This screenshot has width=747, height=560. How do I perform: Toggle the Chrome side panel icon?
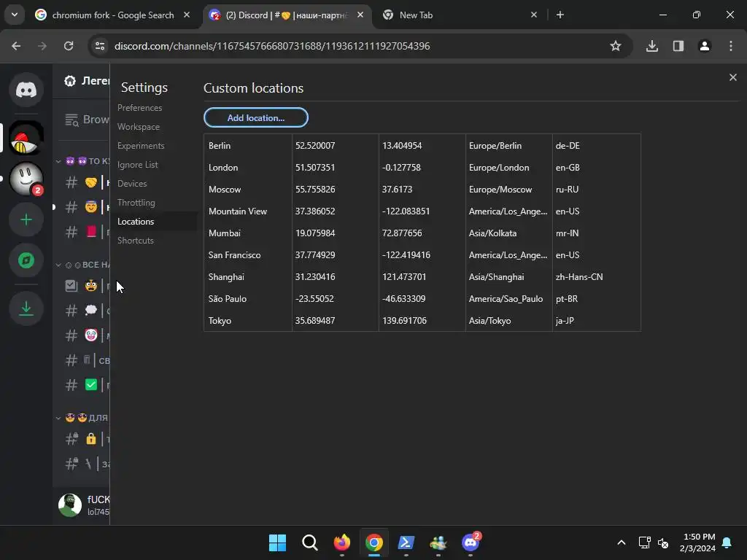click(x=678, y=46)
